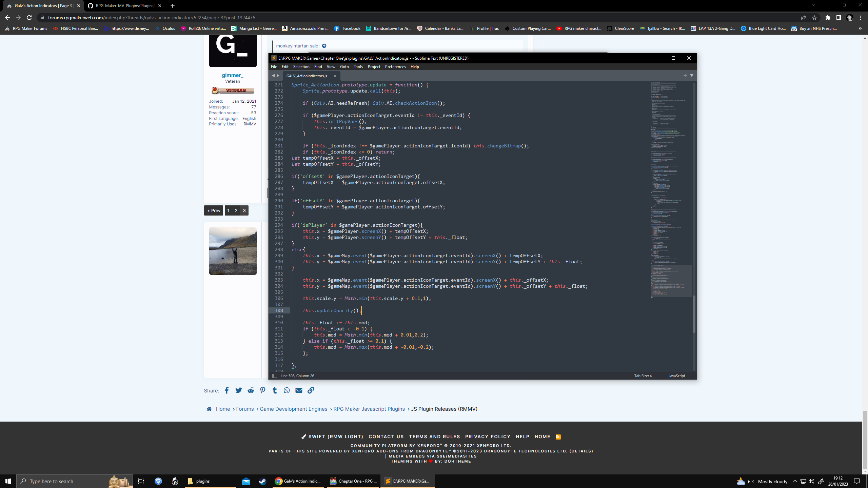
Task: Show hidden system tray icons
Action: (795, 481)
